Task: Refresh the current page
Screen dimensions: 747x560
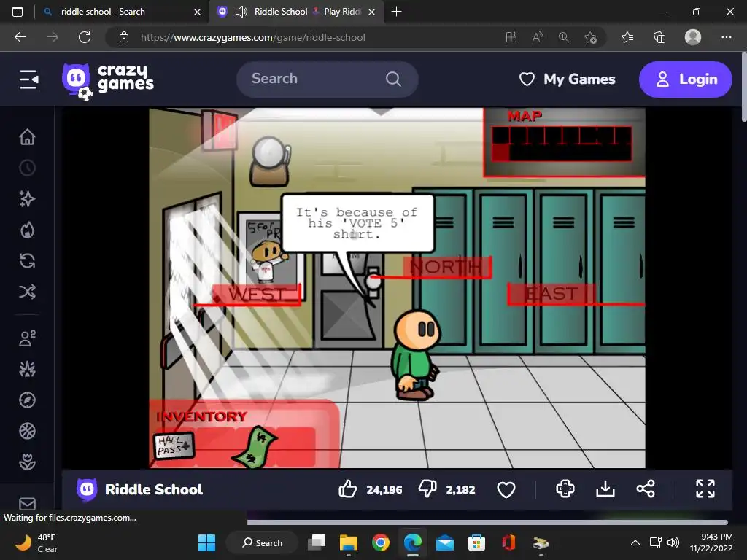Action: [85, 37]
